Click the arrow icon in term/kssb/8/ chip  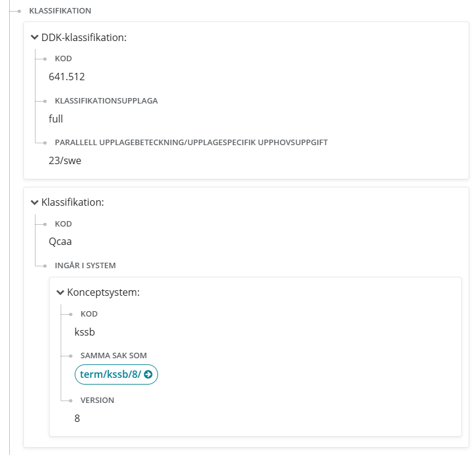click(148, 375)
